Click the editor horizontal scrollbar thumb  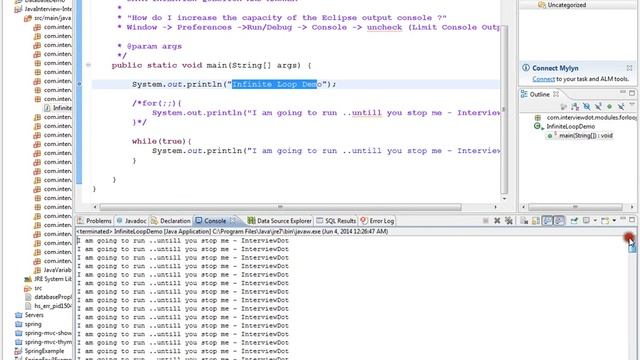coord(280,207)
